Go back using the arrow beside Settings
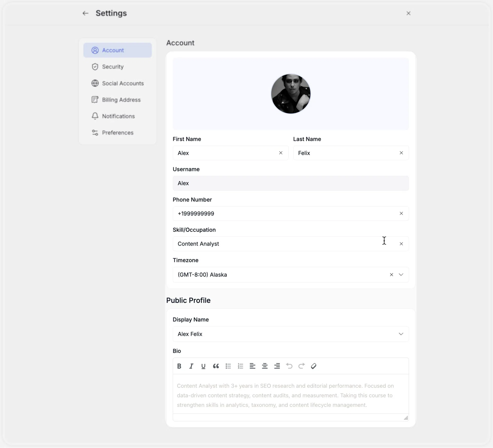 (85, 13)
